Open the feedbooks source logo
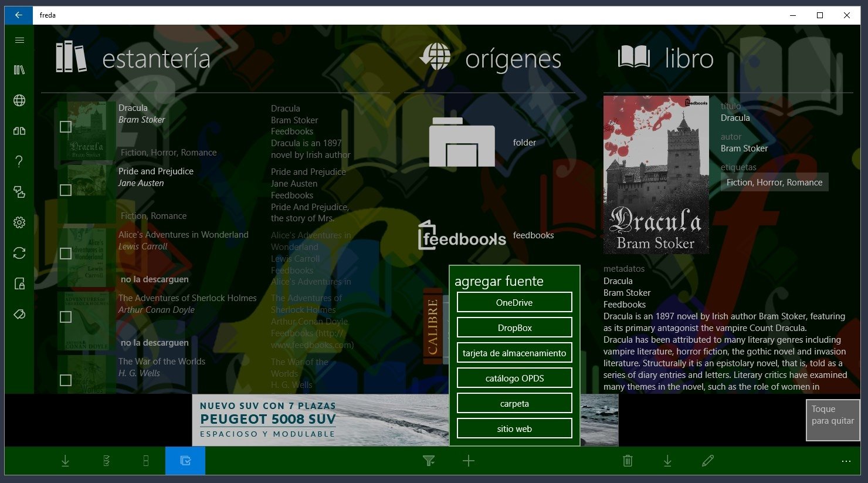868x483 pixels. (x=462, y=235)
